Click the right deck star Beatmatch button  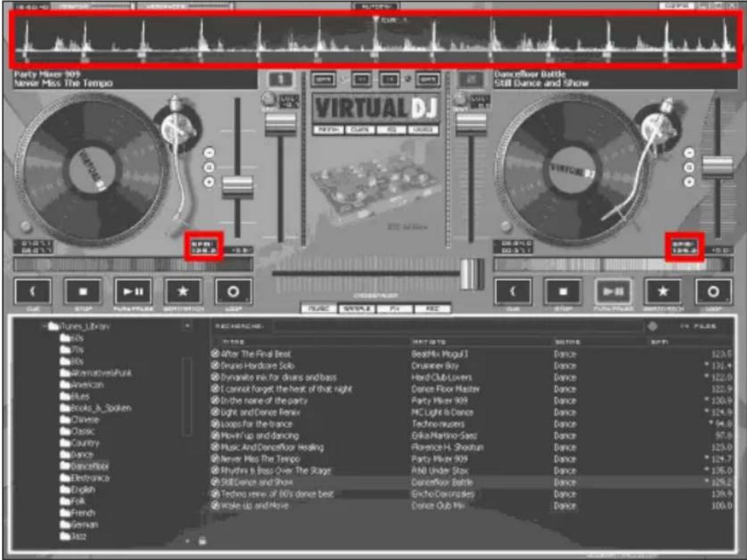coord(663,291)
